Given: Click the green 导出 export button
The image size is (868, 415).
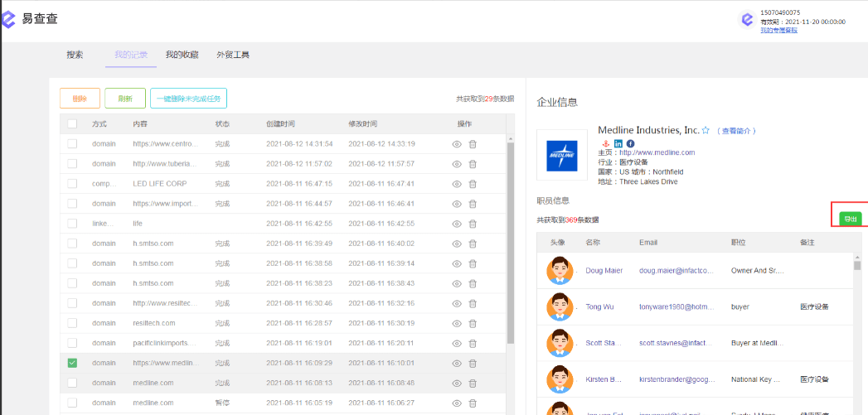Looking at the screenshot, I should click(850, 219).
